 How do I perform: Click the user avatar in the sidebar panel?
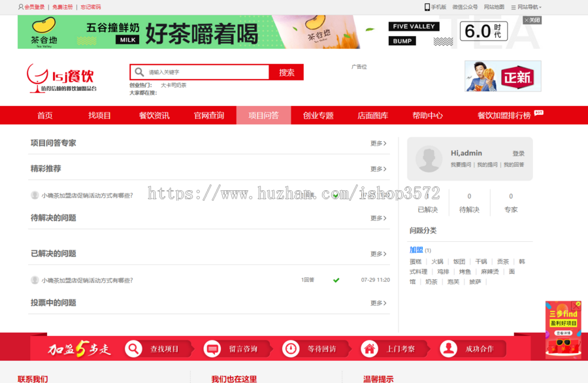coord(428,158)
